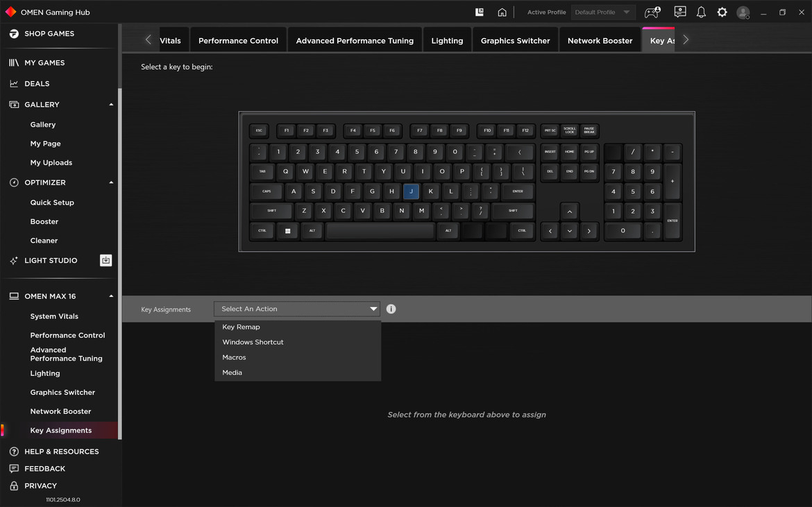Viewport: 812px width, 507px height.
Task: Click the Light Studio download icon
Action: [x=105, y=260]
